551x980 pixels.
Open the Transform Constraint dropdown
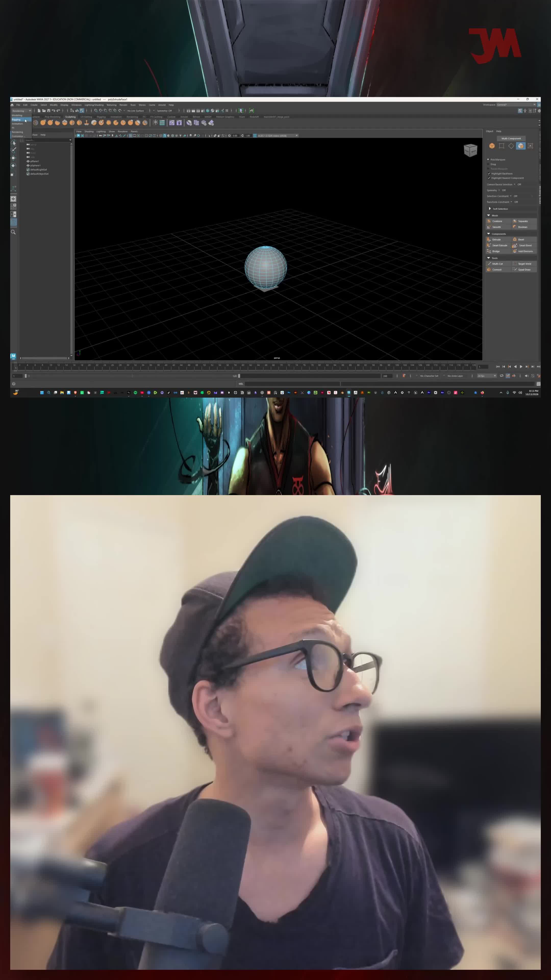[x=511, y=202]
